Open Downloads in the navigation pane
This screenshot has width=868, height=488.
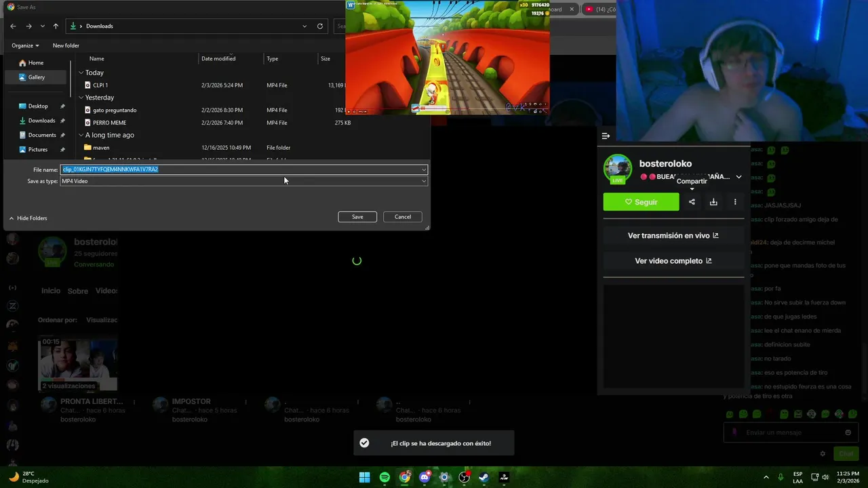pyautogui.click(x=41, y=121)
